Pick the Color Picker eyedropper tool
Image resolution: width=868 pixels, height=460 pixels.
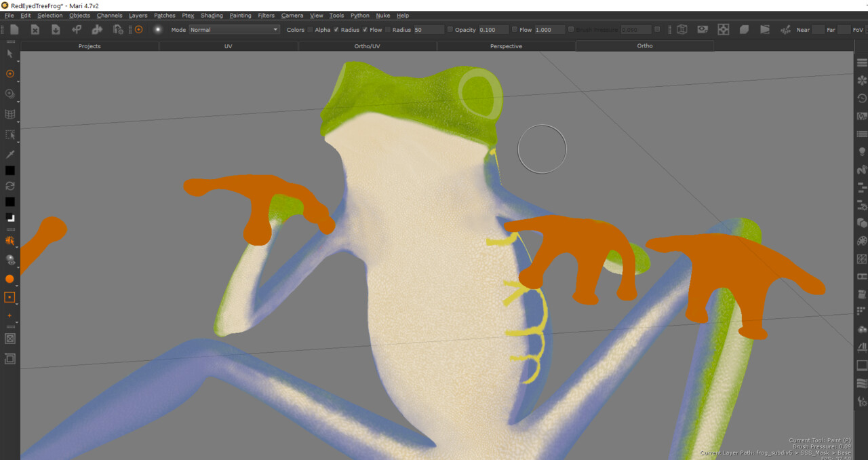10,154
